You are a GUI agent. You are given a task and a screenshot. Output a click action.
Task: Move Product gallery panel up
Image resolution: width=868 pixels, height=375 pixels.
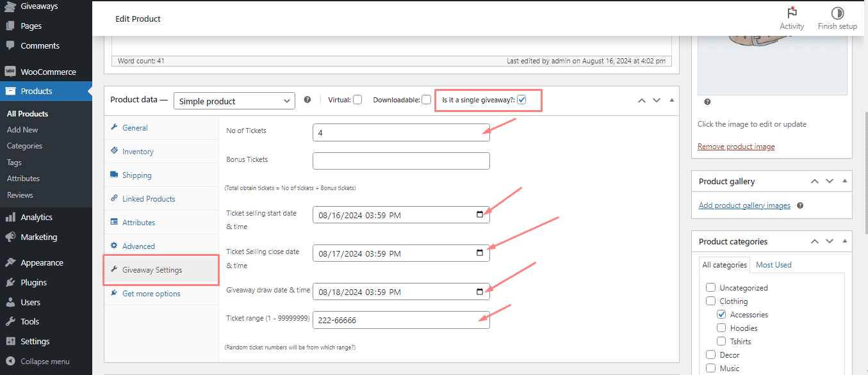[x=815, y=182]
